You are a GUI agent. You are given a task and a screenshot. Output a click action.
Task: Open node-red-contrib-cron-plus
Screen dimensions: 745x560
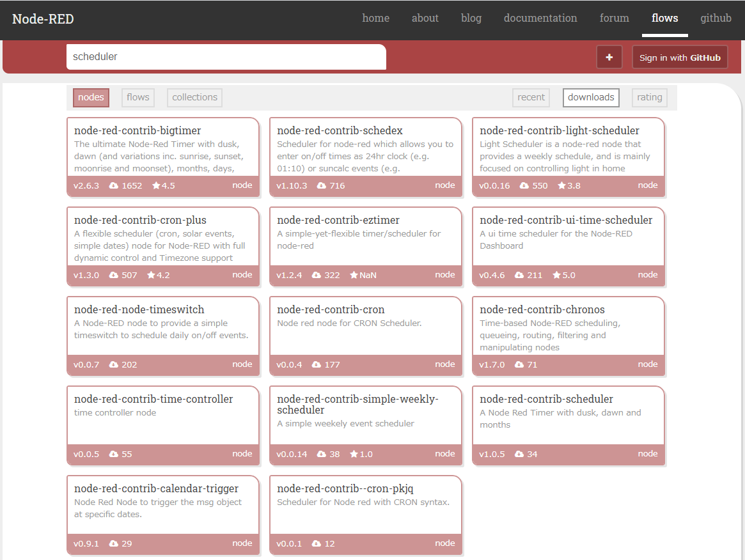coord(140,220)
